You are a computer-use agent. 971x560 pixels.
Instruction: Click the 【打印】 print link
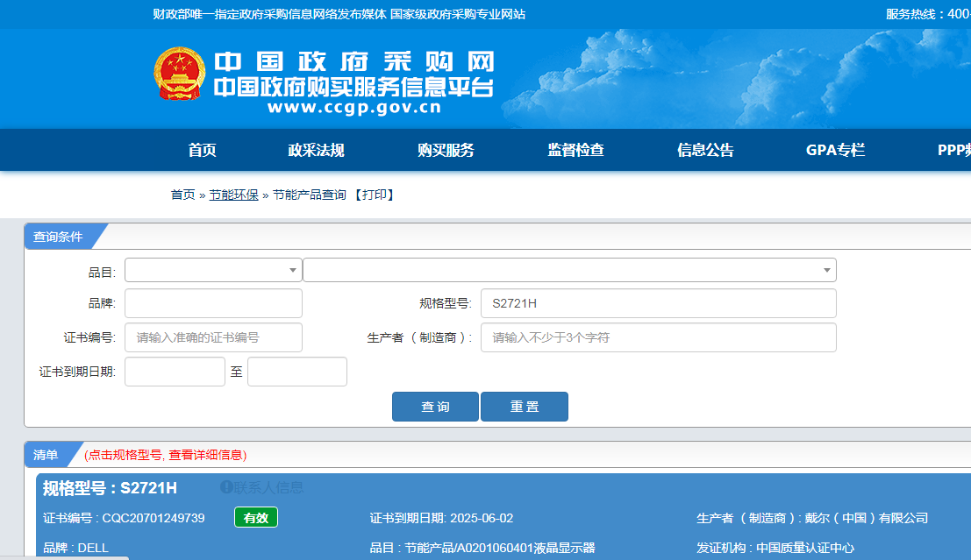[x=375, y=195]
